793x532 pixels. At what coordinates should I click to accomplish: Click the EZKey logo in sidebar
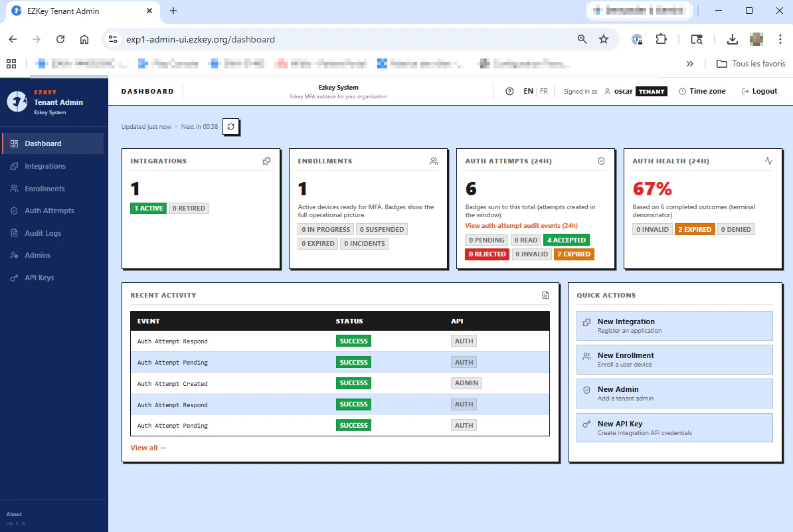click(17, 102)
